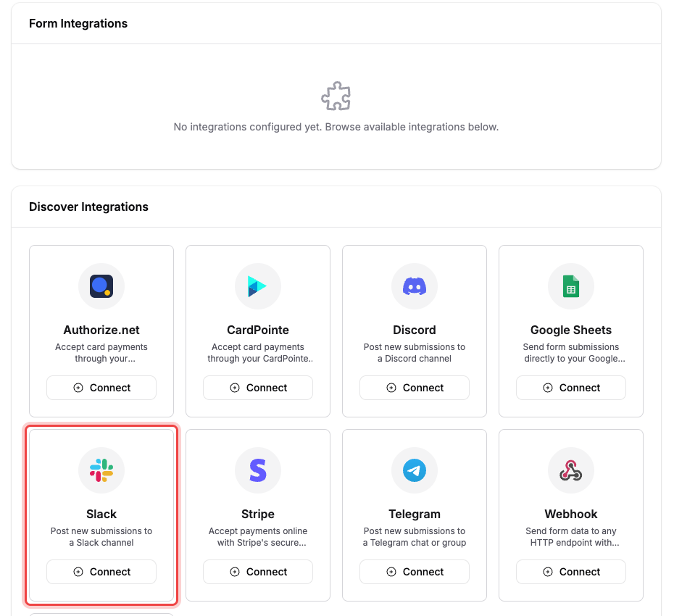The image size is (674, 616).
Task: Connect the Discord integration
Action: 415,388
